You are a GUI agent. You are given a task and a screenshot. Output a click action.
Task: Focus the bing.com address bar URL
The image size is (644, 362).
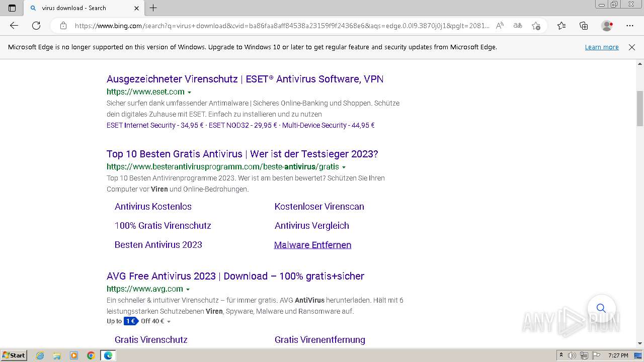point(282,26)
